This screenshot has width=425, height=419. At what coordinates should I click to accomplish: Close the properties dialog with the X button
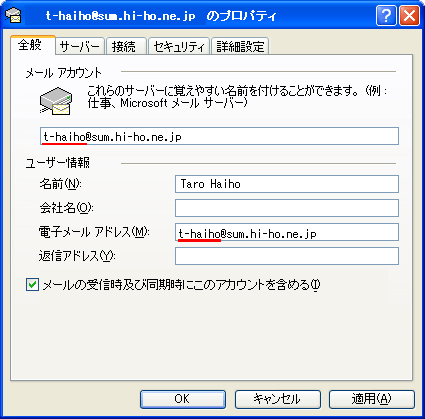409,15
